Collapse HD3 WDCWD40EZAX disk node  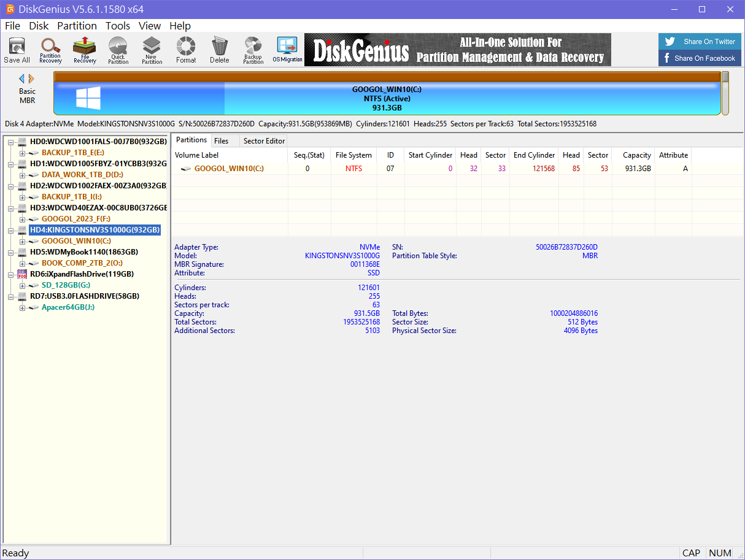point(11,208)
